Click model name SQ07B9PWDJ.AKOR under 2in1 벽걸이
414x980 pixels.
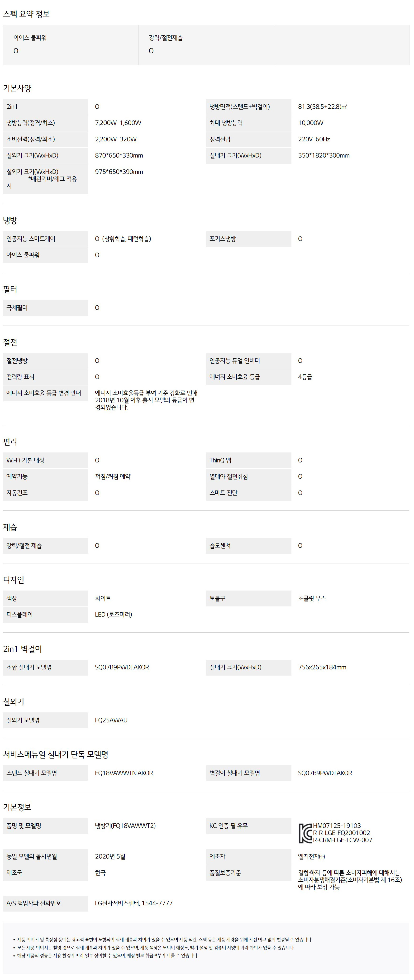pos(122,667)
